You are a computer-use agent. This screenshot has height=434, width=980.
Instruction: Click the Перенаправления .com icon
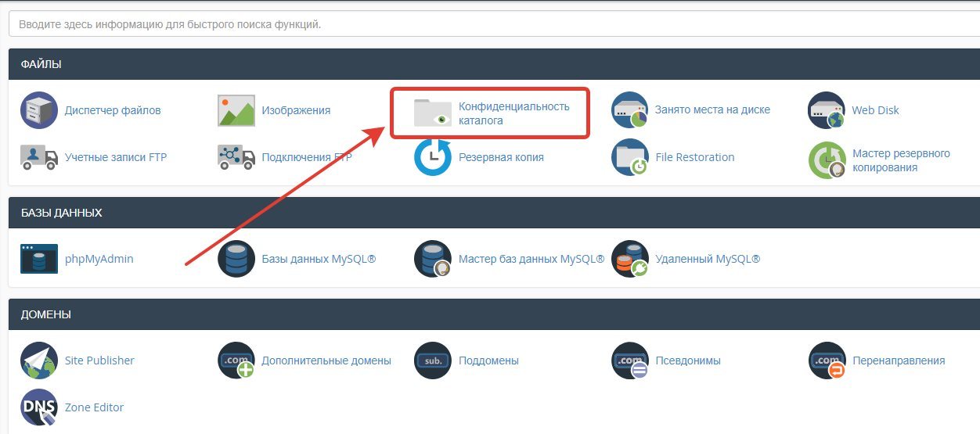(827, 360)
